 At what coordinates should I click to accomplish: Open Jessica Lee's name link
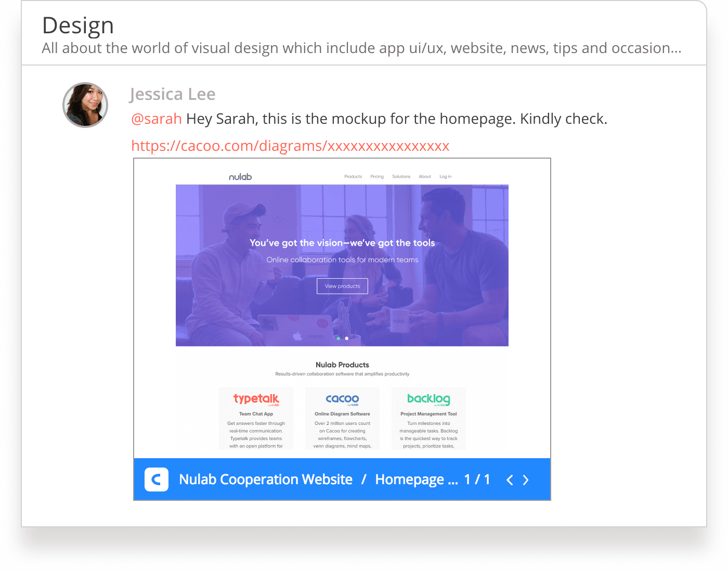pyautogui.click(x=172, y=94)
